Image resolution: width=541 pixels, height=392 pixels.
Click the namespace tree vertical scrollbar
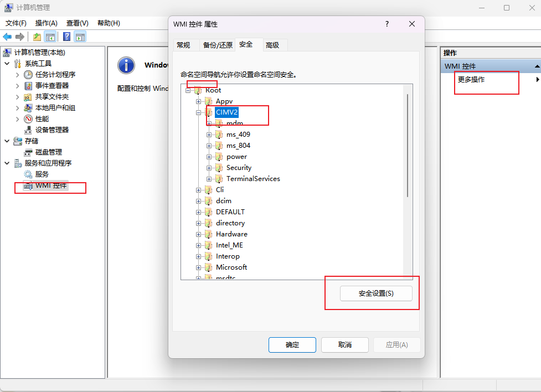click(x=408, y=145)
